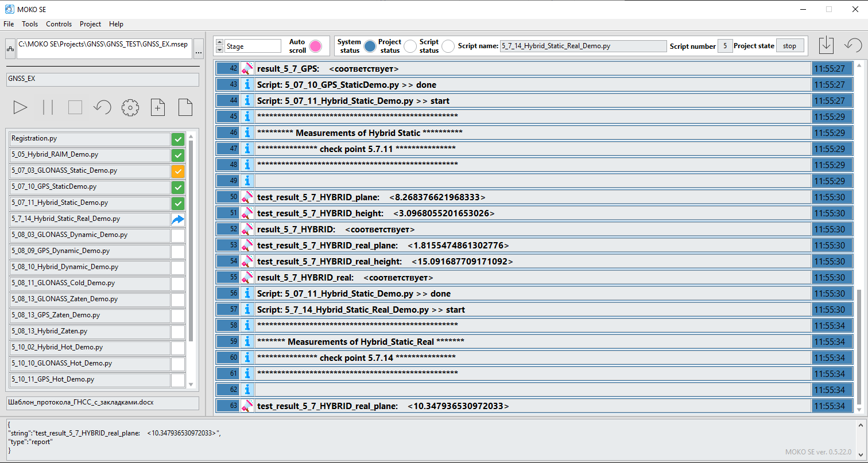Click the add new script file icon

158,107
